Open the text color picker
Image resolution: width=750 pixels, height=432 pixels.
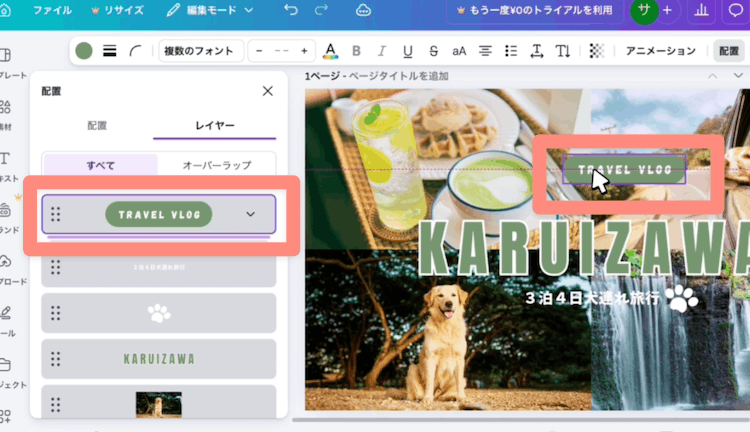point(331,51)
